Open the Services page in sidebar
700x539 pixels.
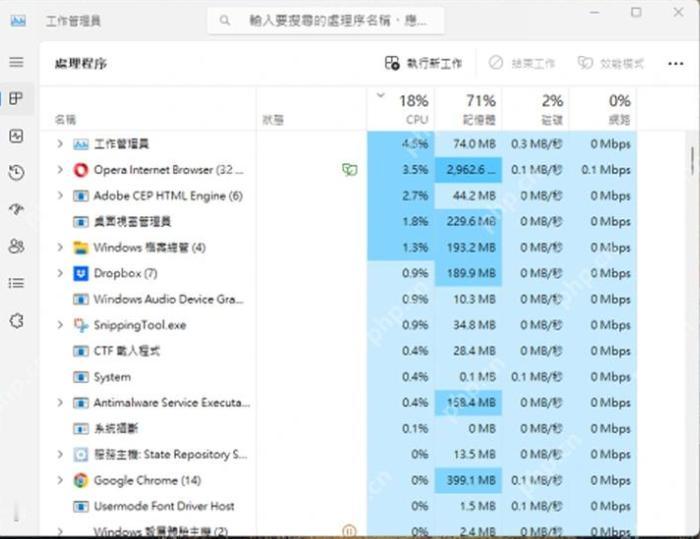pyautogui.click(x=17, y=320)
